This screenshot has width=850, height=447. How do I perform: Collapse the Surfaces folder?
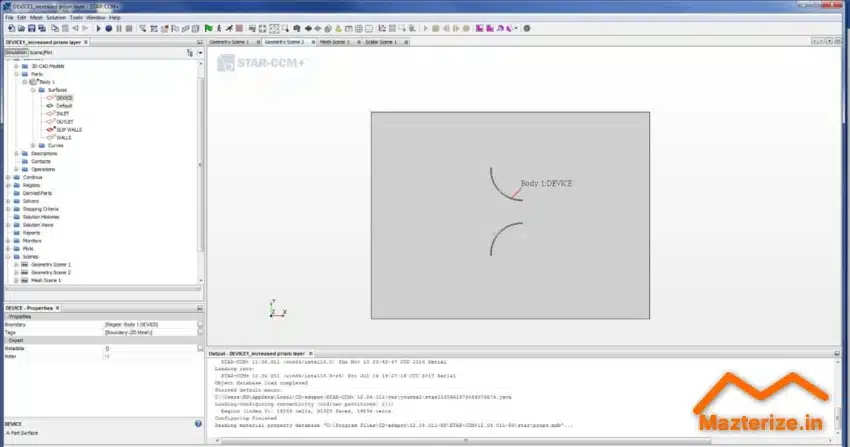pos(33,90)
